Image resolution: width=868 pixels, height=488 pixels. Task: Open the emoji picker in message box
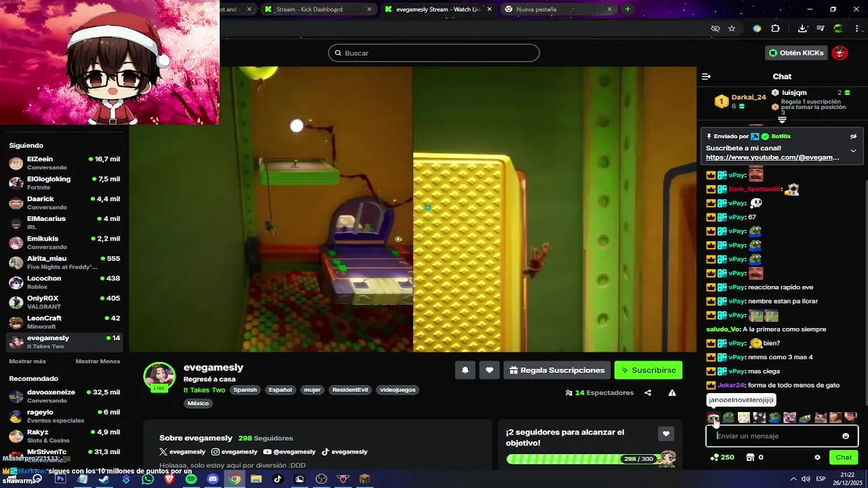tap(846, 436)
